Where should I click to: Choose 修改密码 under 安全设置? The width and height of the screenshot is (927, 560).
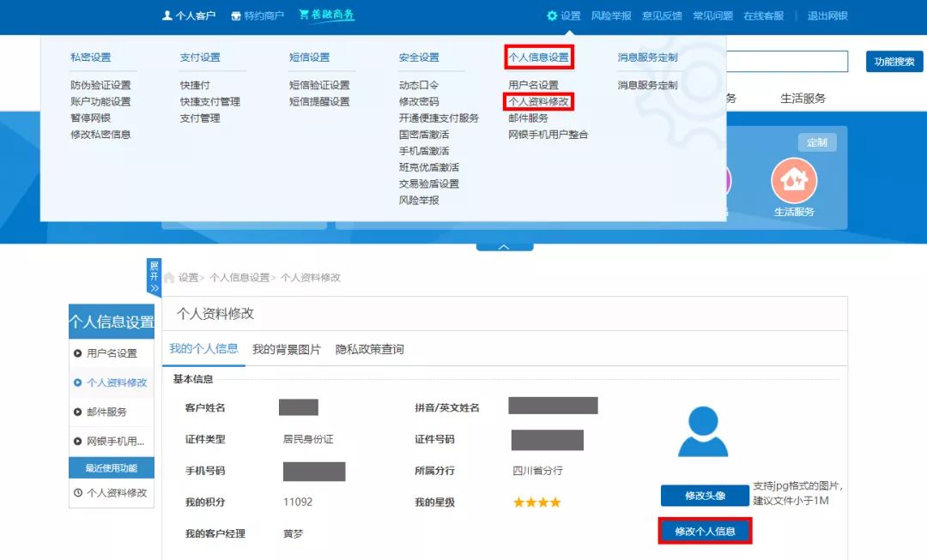pos(418,101)
